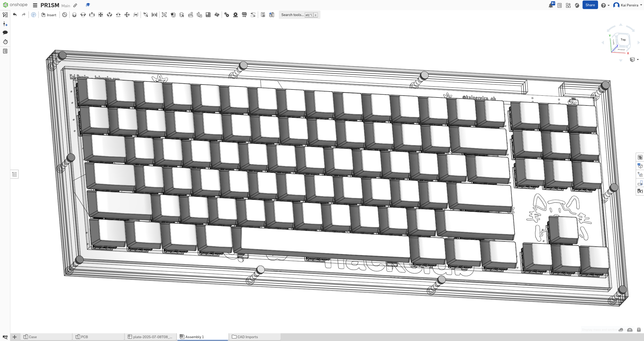Open variable table panel on right
This screenshot has height=341, width=644.
pyautogui.click(x=640, y=191)
